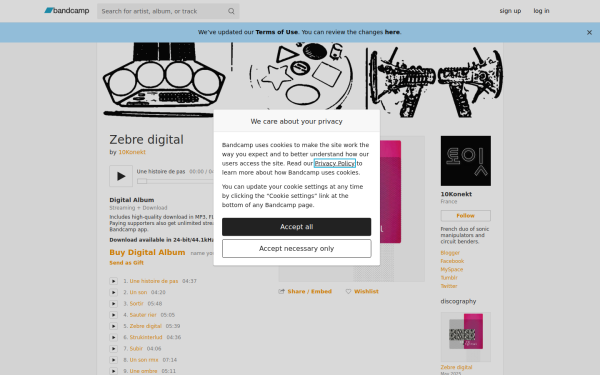The image size is (600, 375).
Task: Play track 6 Strukinterlud
Action: point(114,338)
